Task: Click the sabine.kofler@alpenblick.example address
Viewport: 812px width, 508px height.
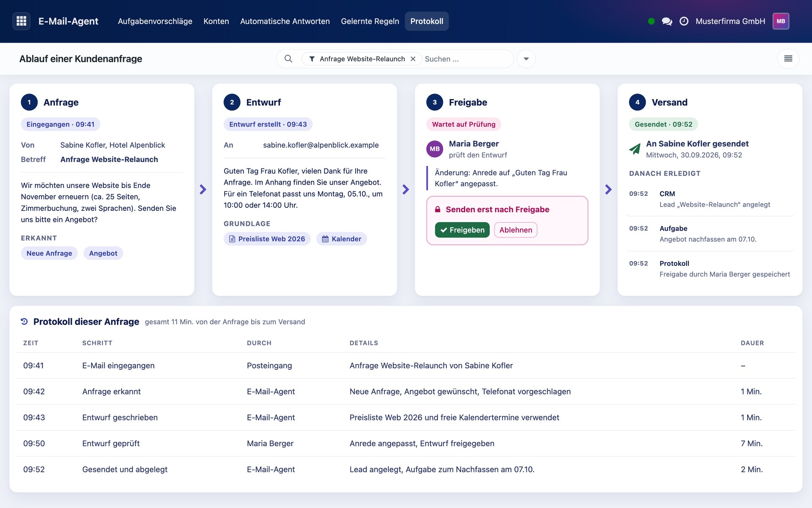Action: (x=321, y=145)
